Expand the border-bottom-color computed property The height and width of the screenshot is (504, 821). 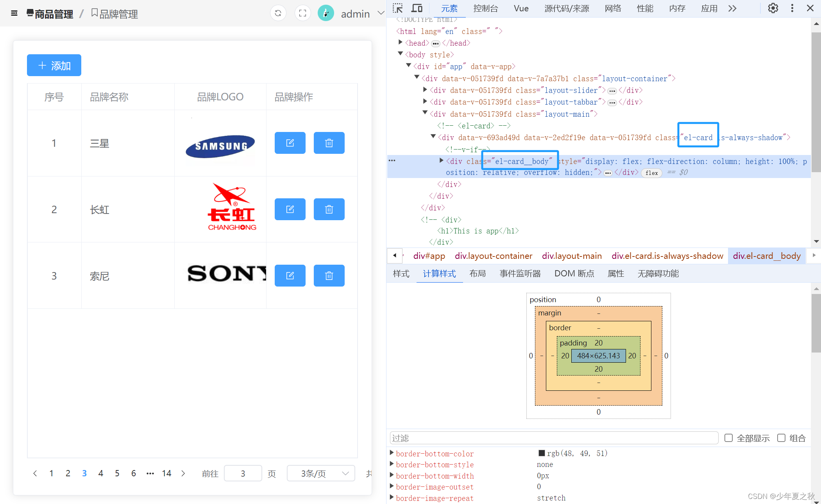392,453
